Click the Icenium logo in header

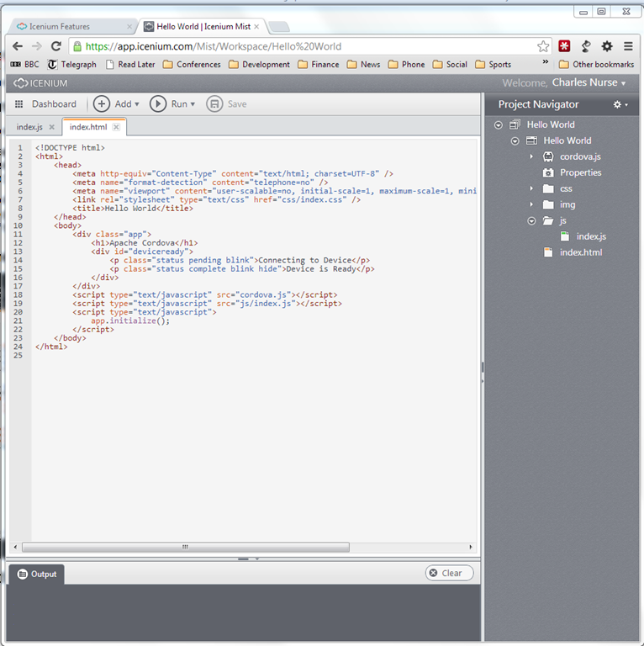(x=40, y=83)
